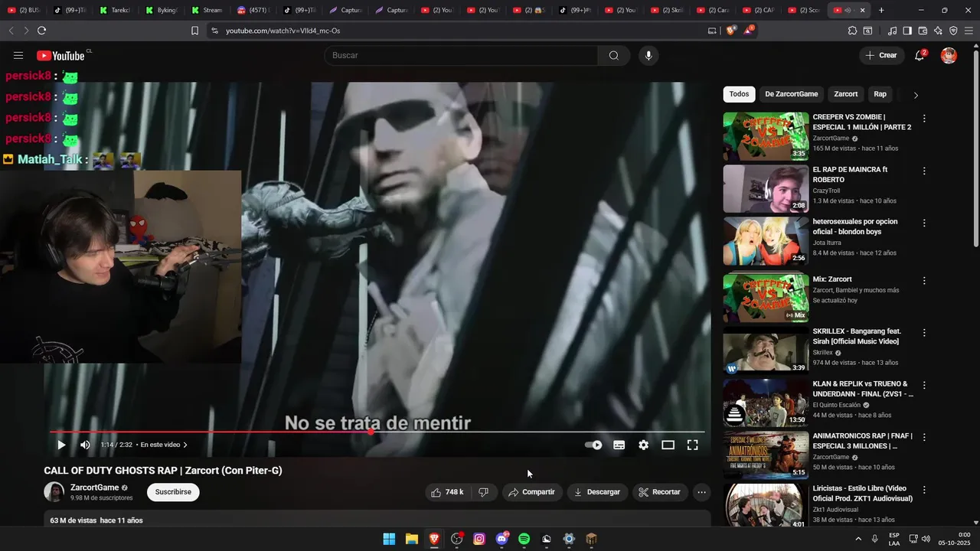Open the SKRILLEX Bangarang thumbnail
980x551 pixels.
766,350
